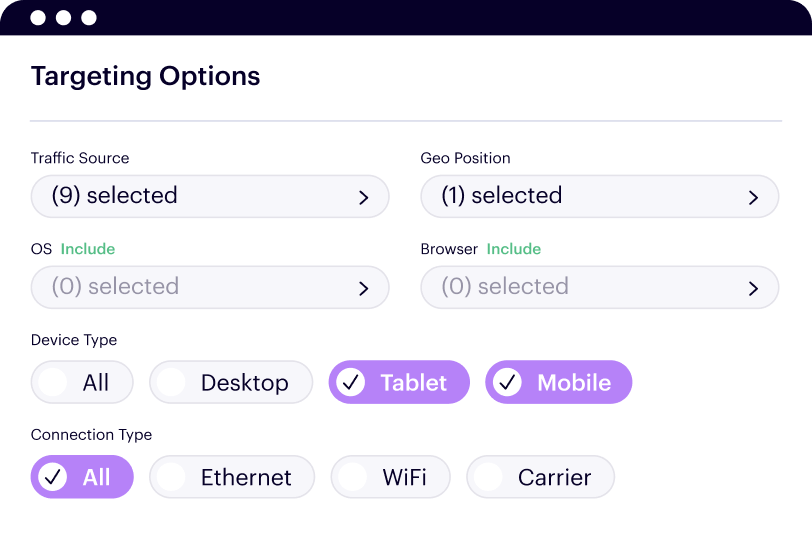812x538 pixels.
Task: Click the checkmark icon on Tablet
Action: 351,382
